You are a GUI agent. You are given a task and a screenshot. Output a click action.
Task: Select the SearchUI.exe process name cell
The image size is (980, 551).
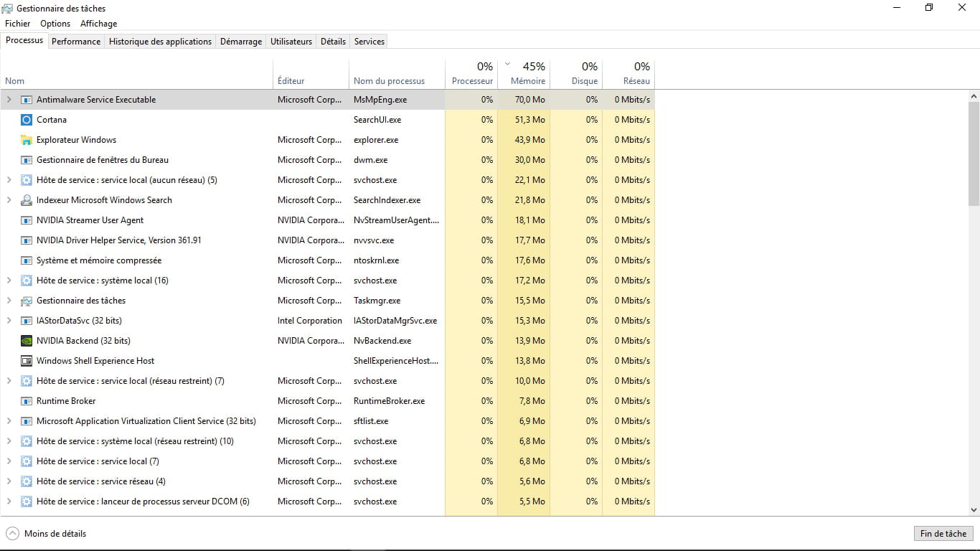point(397,120)
